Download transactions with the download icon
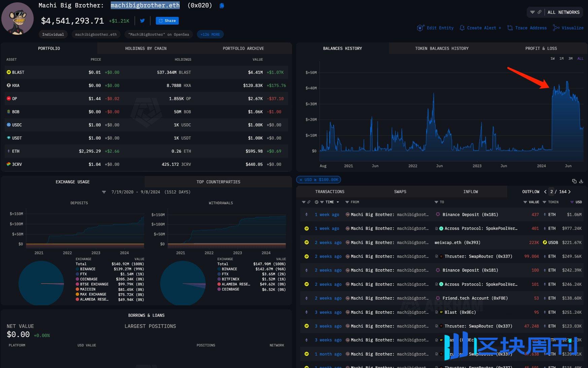588x368 pixels. pos(581,181)
